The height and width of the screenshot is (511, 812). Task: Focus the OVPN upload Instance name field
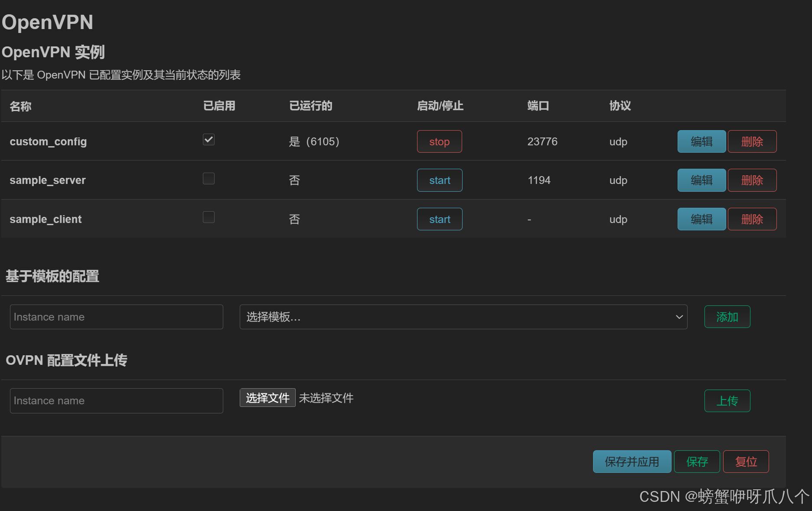pos(117,401)
